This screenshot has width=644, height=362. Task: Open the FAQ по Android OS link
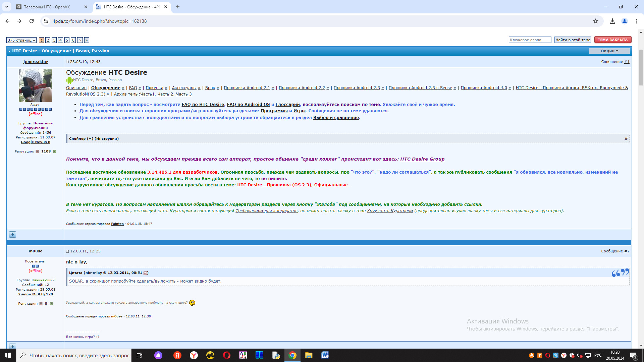tap(248, 105)
